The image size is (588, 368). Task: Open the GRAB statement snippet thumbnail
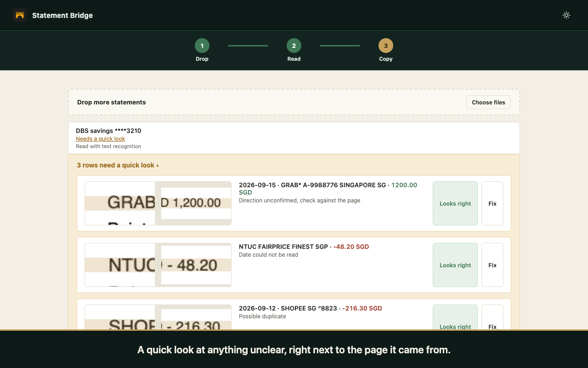pos(158,203)
